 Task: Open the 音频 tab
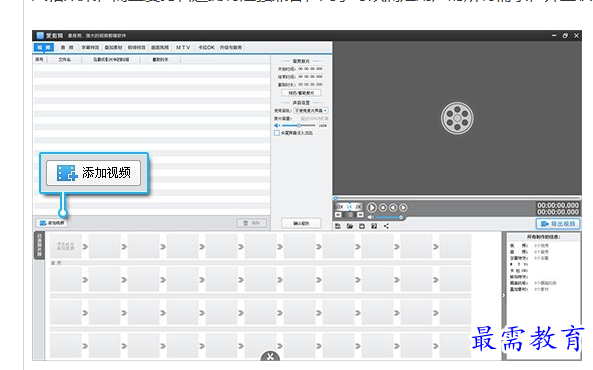click(67, 48)
